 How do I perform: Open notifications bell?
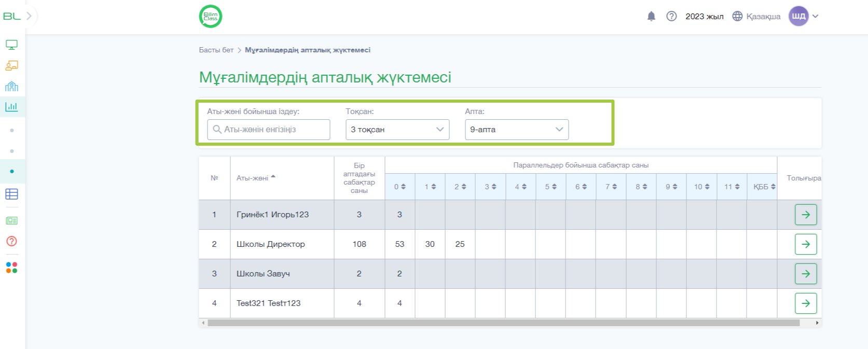[651, 16]
